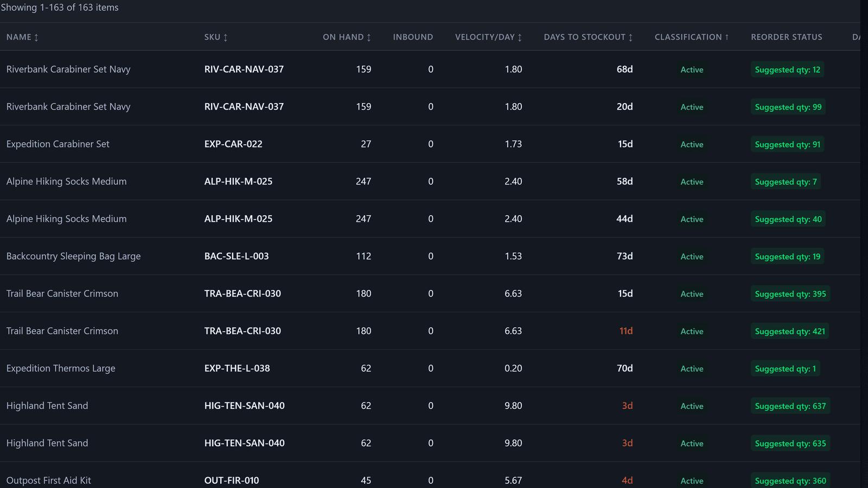
Task: Open Suggested qty: 12 reorder badge
Action: (x=787, y=69)
